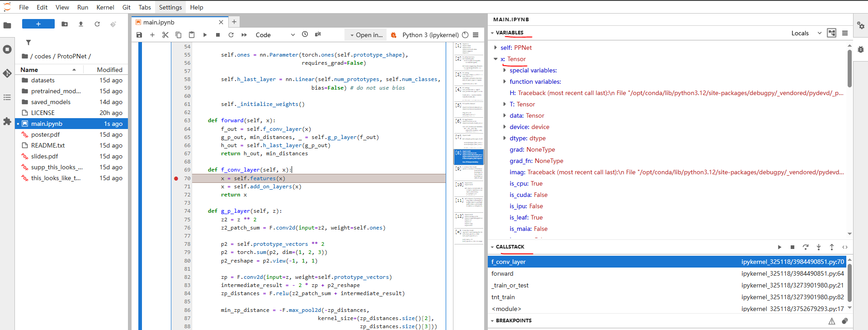Restart kernel and run all cells

coord(244,35)
